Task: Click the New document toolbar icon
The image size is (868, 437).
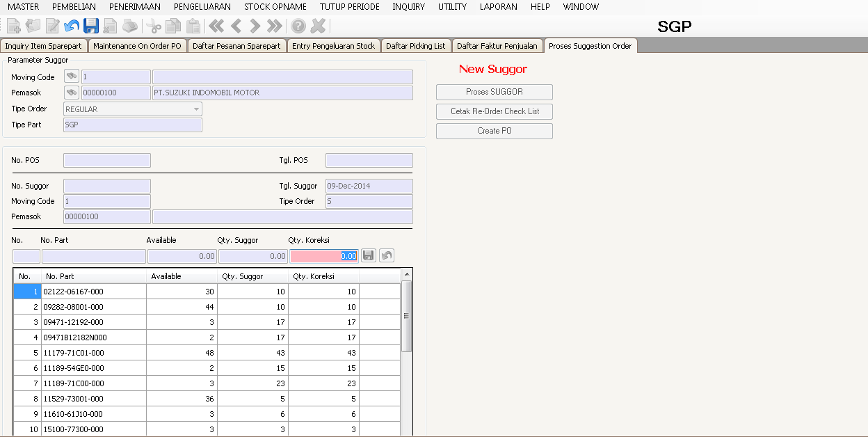Action: pyautogui.click(x=14, y=26)
